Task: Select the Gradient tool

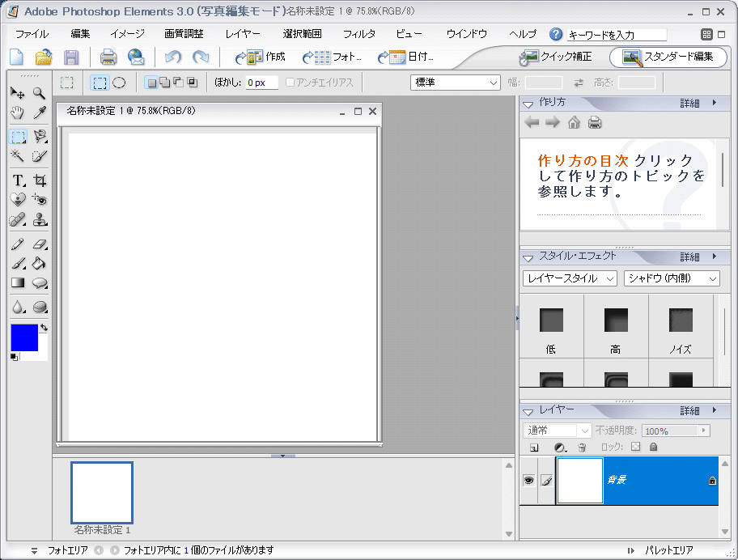Action: point(19,282)
